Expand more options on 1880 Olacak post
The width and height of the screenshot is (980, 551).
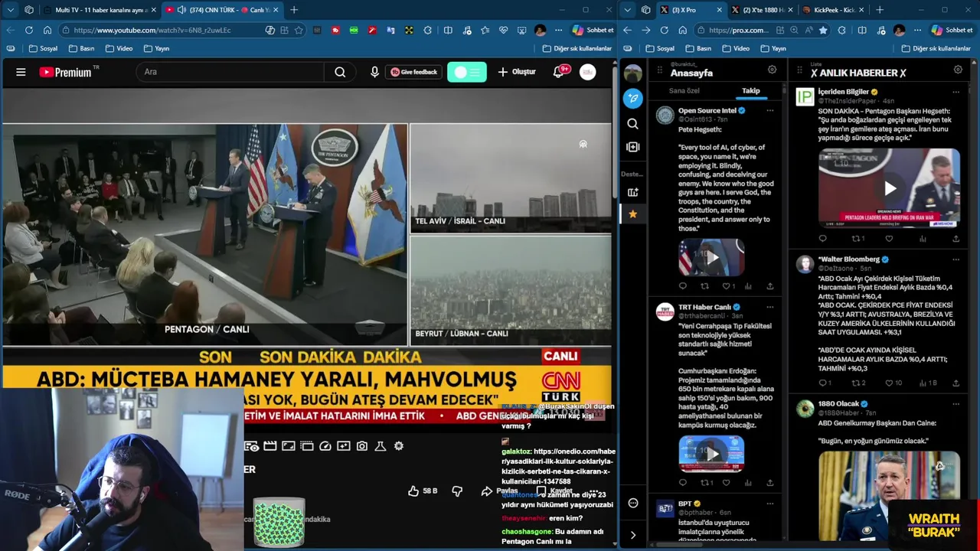click(955, 404)
